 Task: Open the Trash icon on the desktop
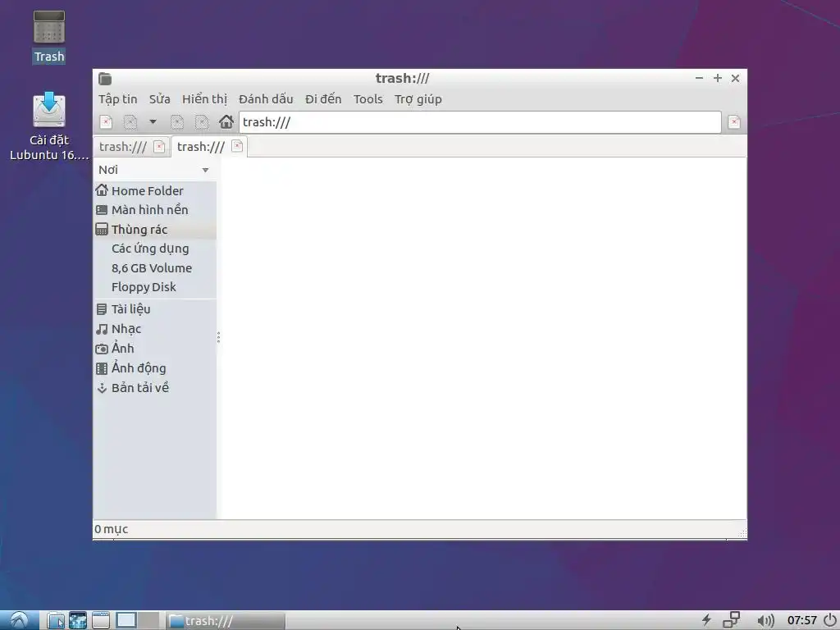click(x=48, y=36)
